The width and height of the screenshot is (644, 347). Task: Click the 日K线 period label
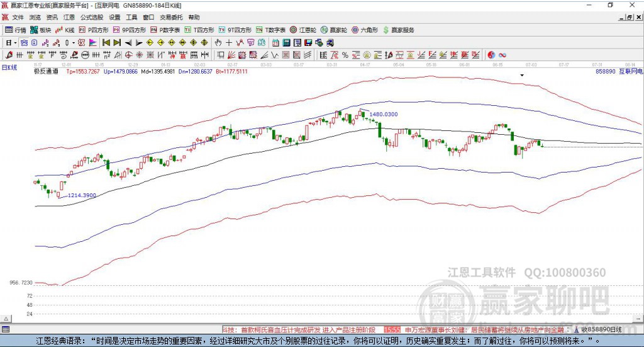[x=9, y=67]
